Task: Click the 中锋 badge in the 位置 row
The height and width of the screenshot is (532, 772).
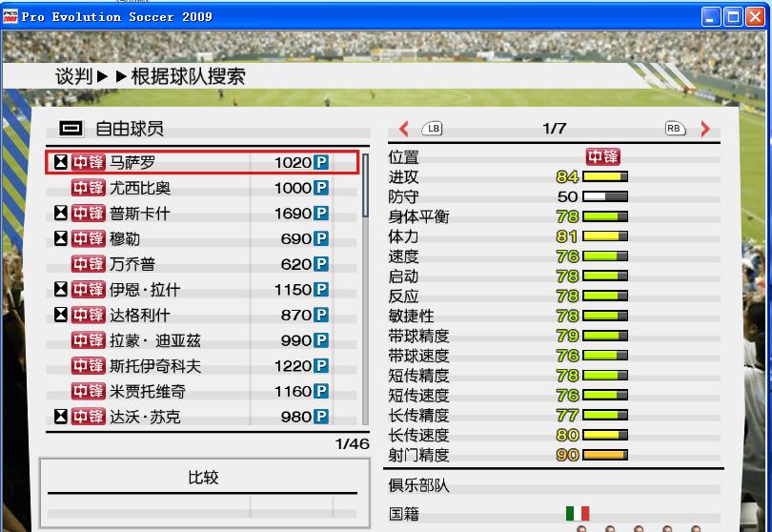Action: tap(602, 156)
